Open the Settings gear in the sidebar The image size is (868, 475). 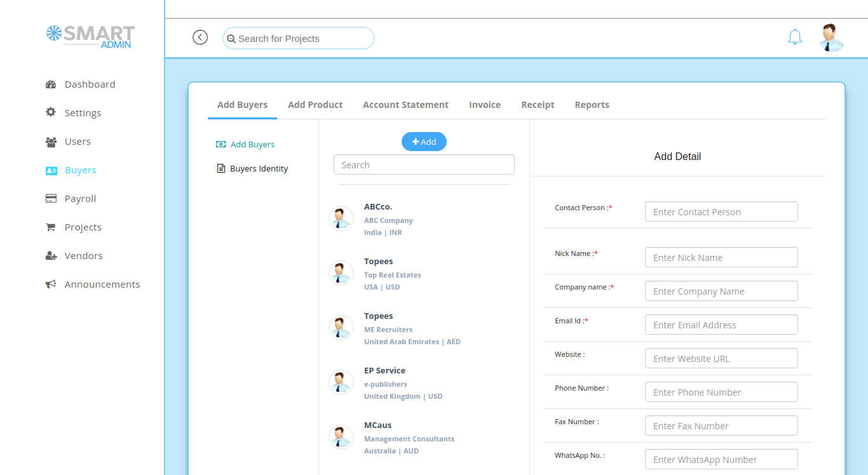click(50, 112)
